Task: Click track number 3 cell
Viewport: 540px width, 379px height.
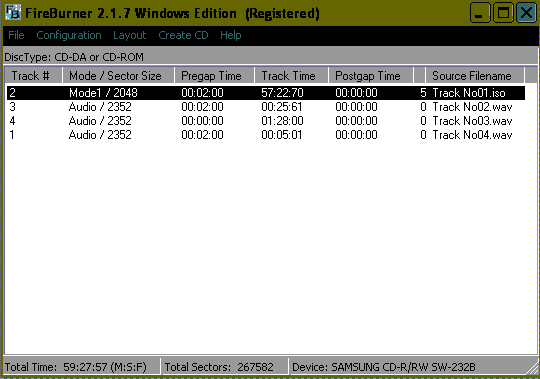Action: tap(12, 107)
